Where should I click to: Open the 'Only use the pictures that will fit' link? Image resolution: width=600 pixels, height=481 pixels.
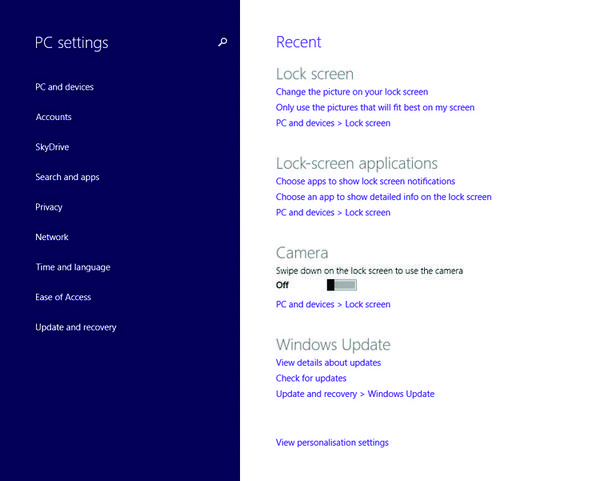[x=375, y=107]
